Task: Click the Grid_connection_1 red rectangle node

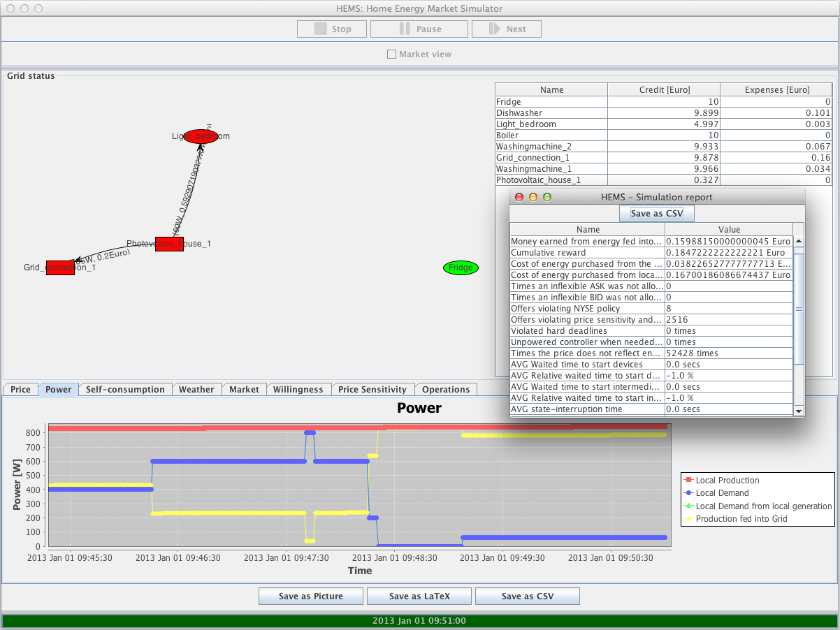Action: click(x=60, y=268)
